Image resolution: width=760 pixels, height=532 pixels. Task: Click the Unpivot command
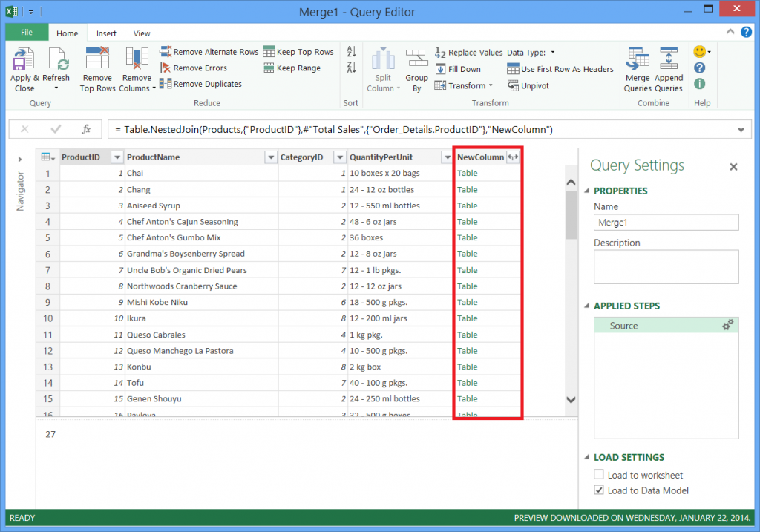tap(528, 86)
